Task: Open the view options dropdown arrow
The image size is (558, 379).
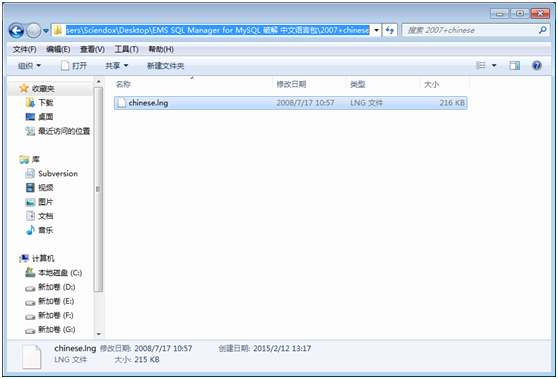Action: tap(494, 65)
